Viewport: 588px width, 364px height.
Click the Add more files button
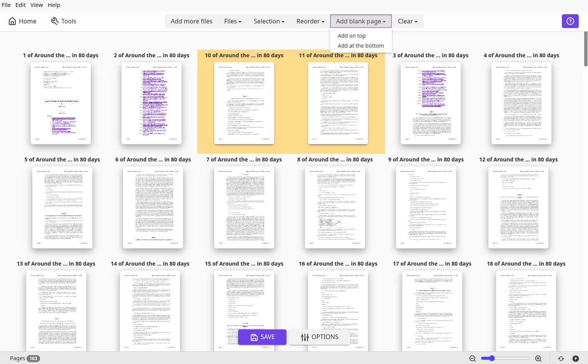192,21
